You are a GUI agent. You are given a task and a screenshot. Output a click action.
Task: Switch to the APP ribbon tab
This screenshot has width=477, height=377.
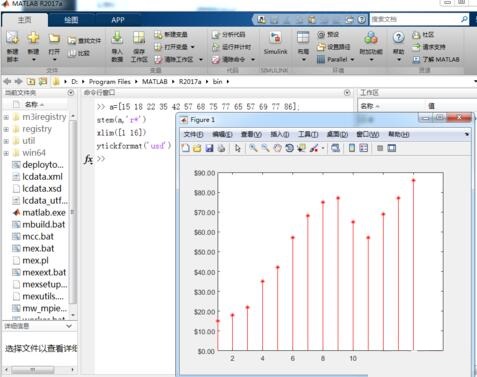pos(118,20)
